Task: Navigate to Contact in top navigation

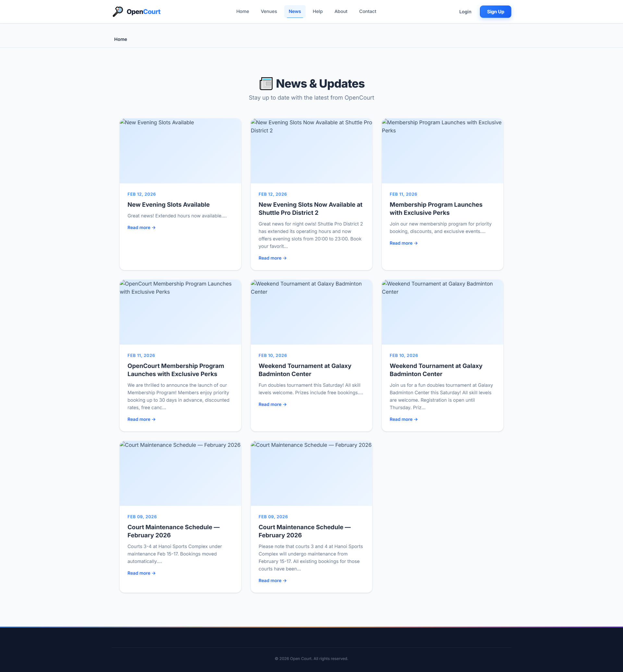Action: coord(367,11)
